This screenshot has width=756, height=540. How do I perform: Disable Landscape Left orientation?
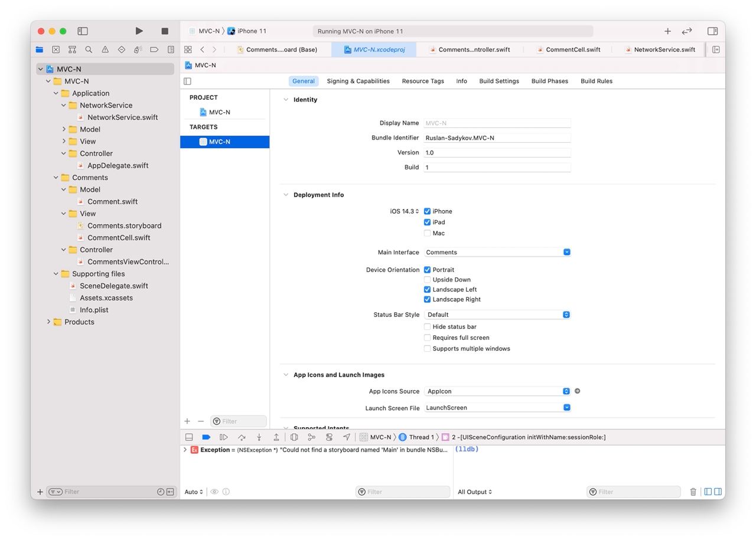tap(427, 290)
